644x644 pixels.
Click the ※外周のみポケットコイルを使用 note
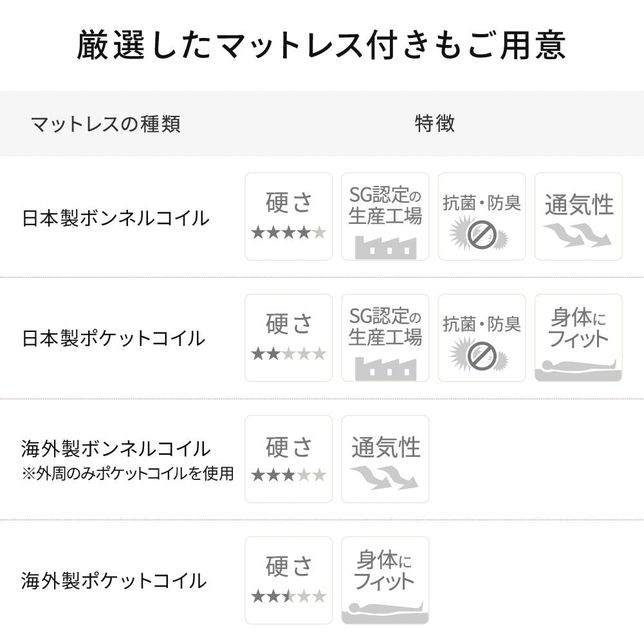(x=127, y=474)
